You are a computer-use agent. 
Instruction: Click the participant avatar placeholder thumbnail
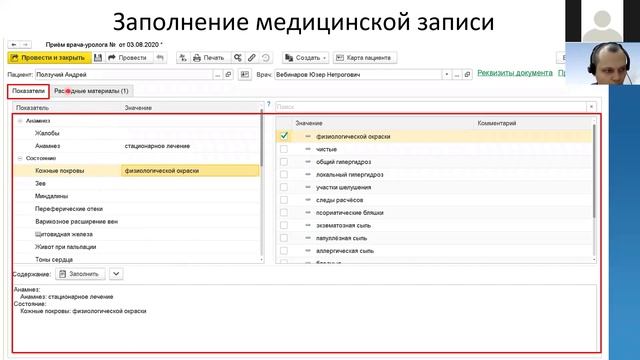(602, 20)
